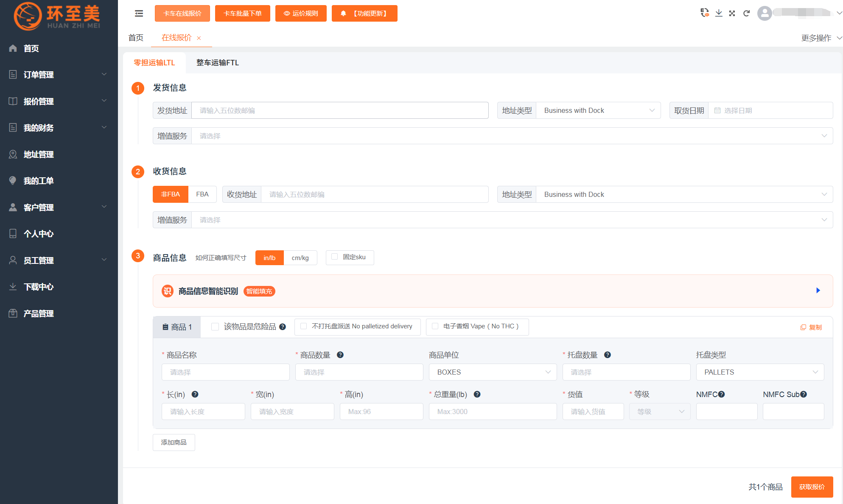
Task: Click the help icon next to 总重量(lb)
Action: (x=477, y=394)
